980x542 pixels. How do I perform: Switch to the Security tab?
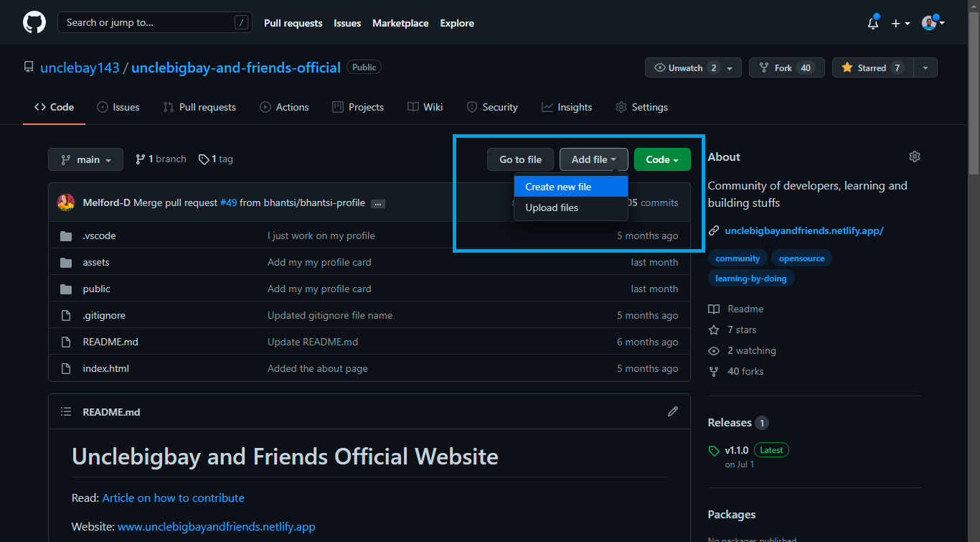point(492,107)
